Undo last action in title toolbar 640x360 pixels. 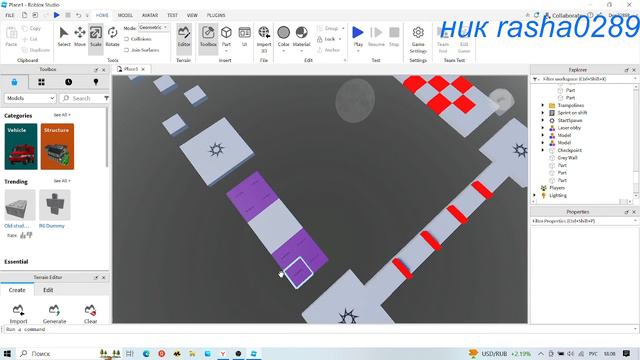(78, 15)
